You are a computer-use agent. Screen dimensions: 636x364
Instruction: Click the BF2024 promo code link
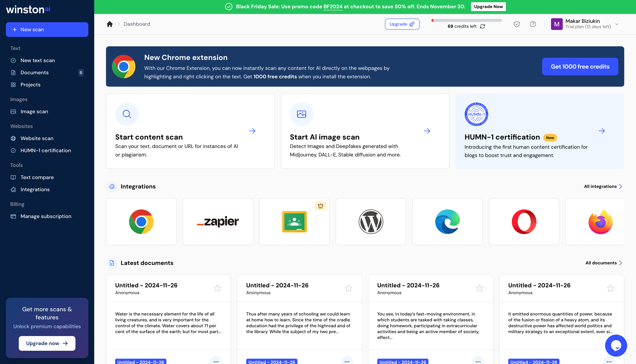(333, 7)
